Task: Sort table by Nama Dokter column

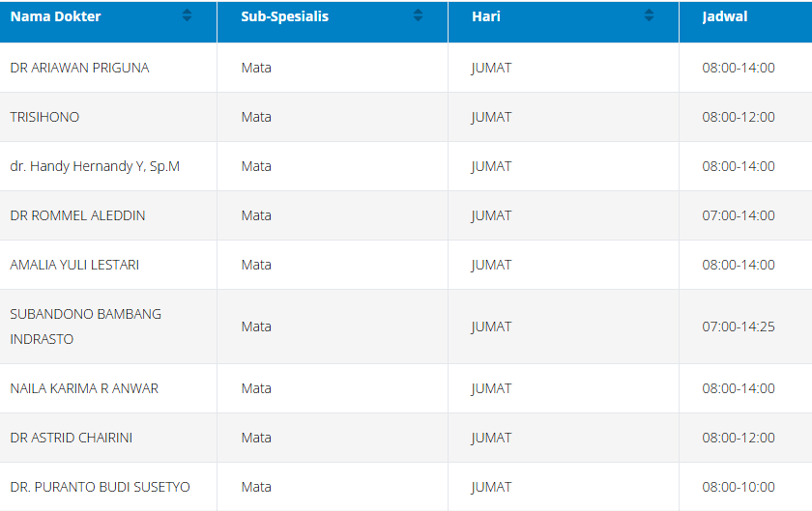Action: point(188,15)
